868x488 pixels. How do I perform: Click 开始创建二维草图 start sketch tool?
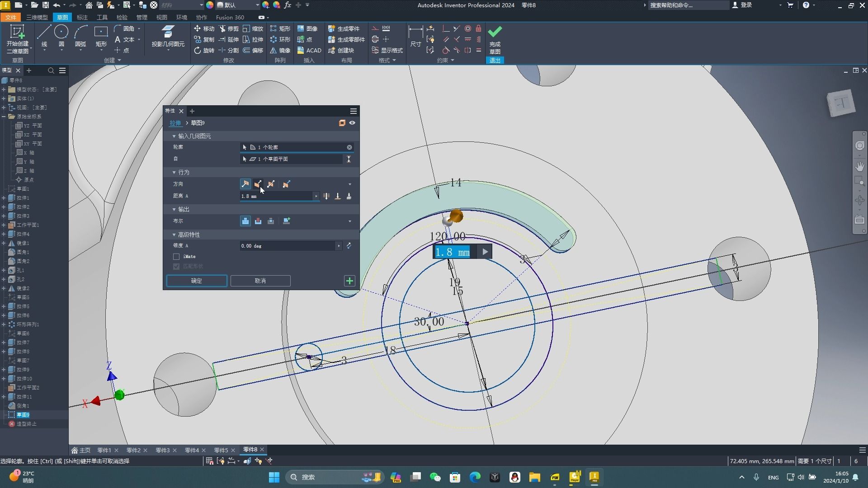pos(17,39)
